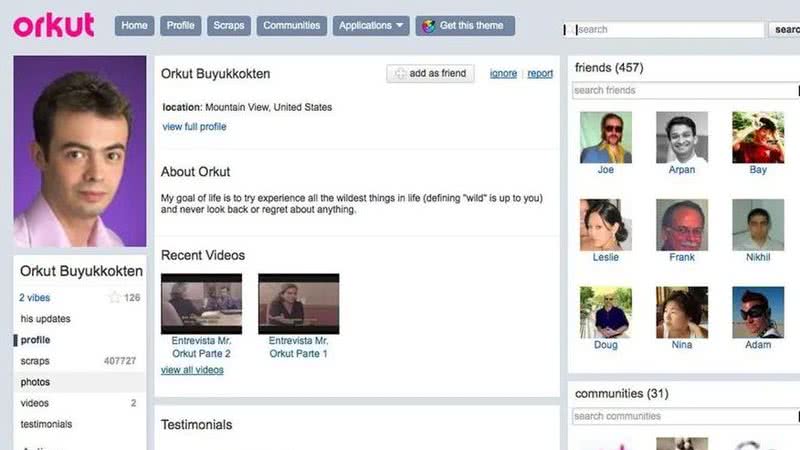
Task: Select profile in the sidebar
Action: (35, 340)
